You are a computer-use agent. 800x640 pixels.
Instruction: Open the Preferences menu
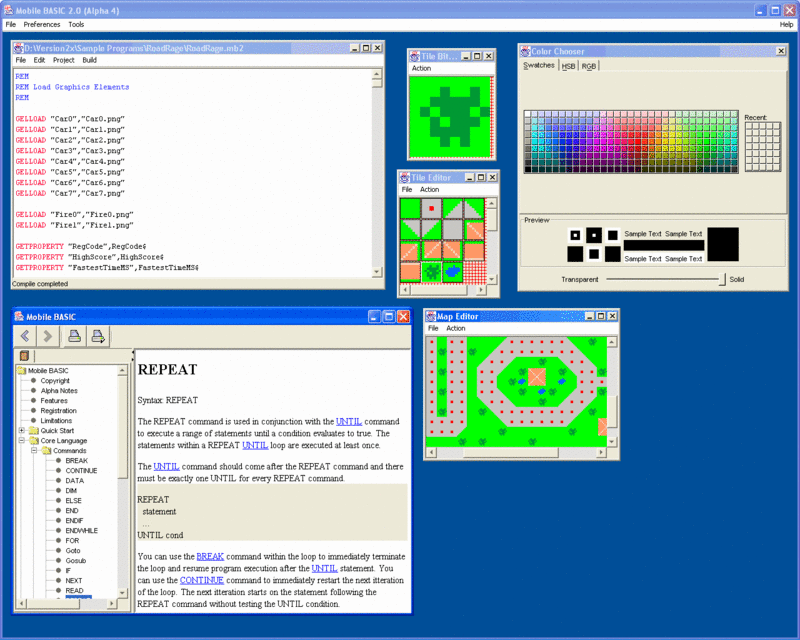point(42,24)
